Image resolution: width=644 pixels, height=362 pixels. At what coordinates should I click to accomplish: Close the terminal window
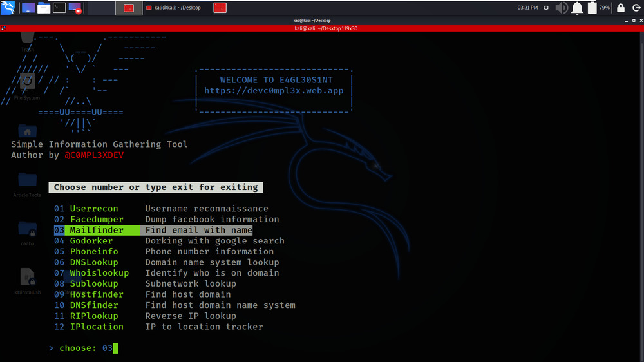[641, 20]
